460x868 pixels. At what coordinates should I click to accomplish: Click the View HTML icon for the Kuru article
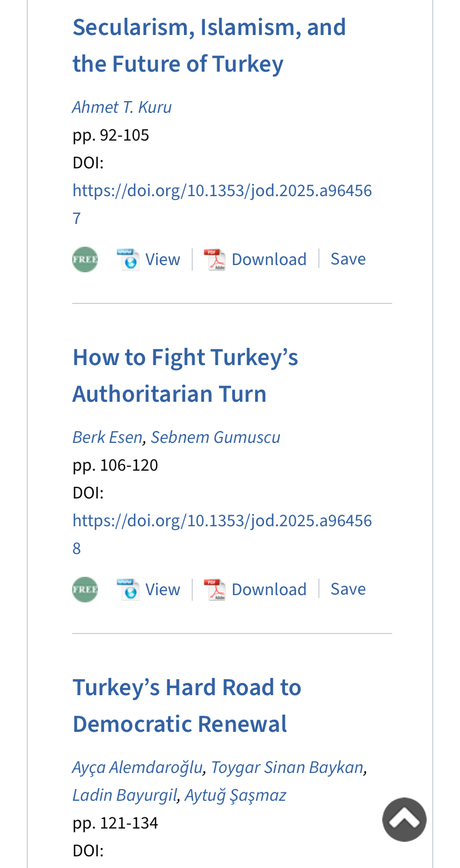click(x=128, y=260)
